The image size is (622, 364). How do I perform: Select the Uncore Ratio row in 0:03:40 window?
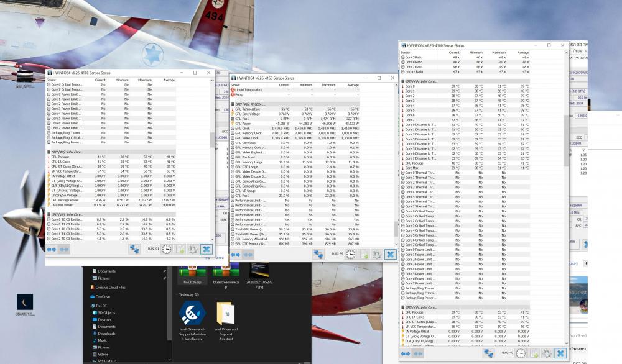[x=465, y=71]
